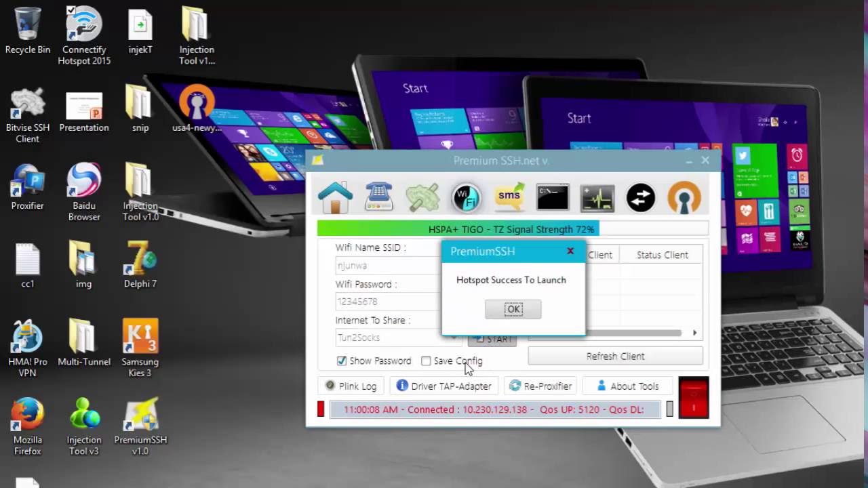
Task: Click the Premium SSH title bar app icon
Action: pyautogui.click(x=317, y=161)
